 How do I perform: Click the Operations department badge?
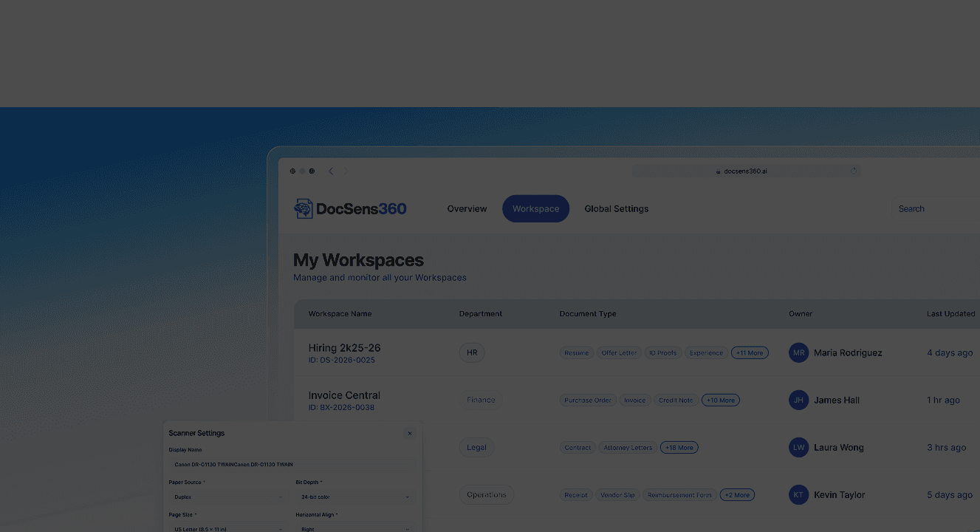487,495
